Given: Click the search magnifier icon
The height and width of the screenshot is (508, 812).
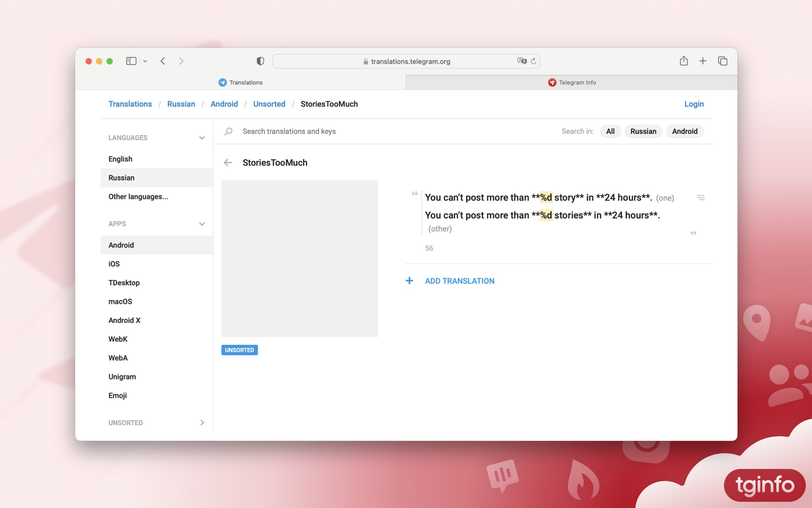Looking at the screenshot, I should point(229,131).
